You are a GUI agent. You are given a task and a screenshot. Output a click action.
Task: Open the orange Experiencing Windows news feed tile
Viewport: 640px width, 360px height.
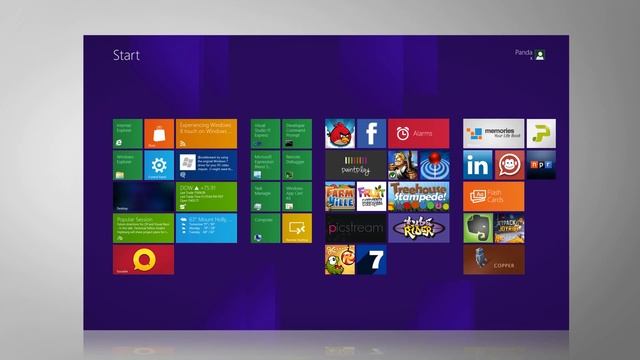tap(206, 133)
